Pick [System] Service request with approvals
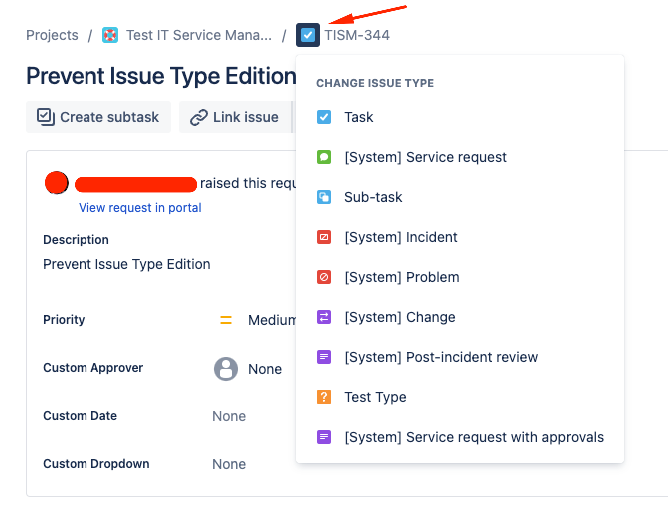This screenshot has height=510, width=668. point(473,437)
